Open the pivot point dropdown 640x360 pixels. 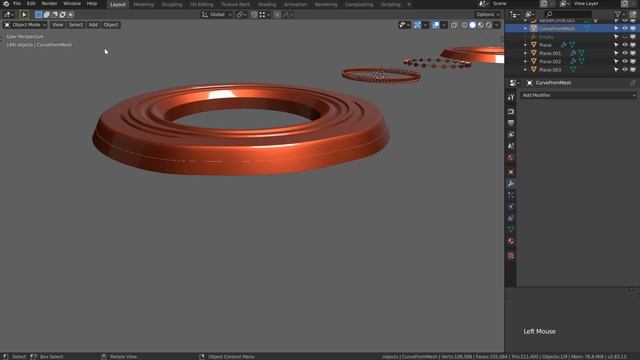coord(242,15)
